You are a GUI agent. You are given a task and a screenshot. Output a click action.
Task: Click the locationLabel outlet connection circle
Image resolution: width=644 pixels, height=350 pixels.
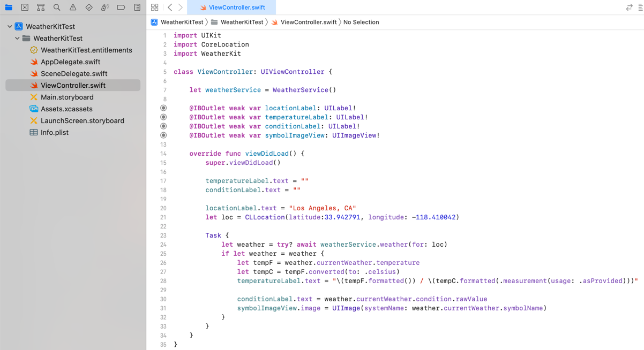point(163,108)
